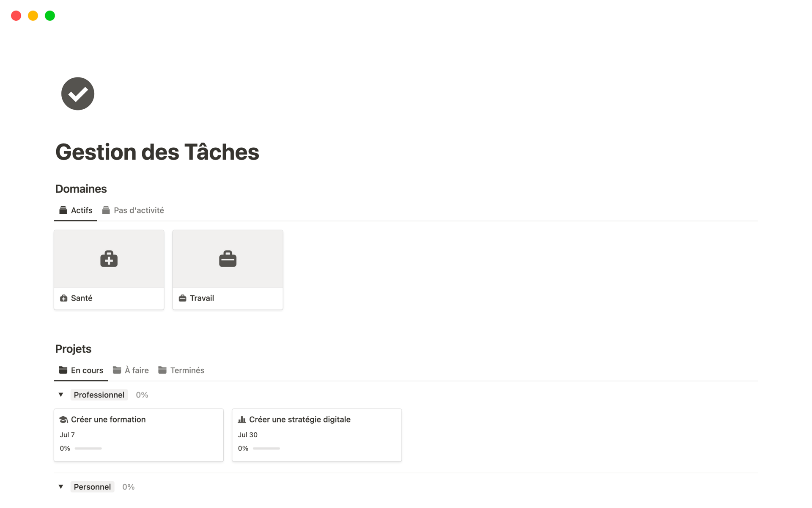Collapse the Professionnel group
This screenshot has width=812, height=508.
click(61, 395)
